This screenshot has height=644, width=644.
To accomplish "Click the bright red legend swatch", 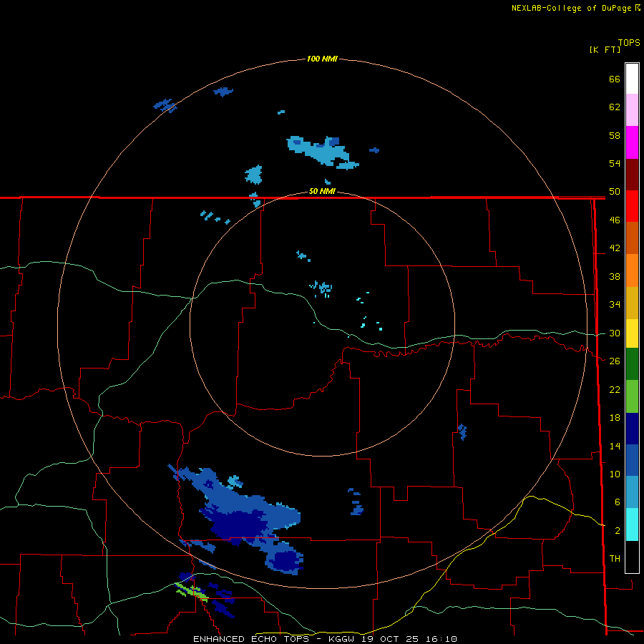I will [x=632, y=206].
